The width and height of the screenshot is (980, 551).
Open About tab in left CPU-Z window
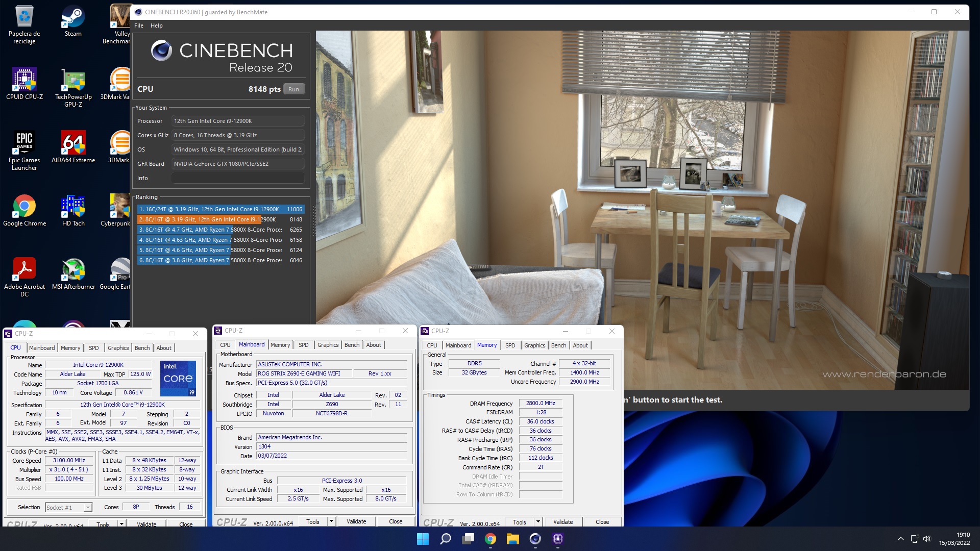pos(164,348)
